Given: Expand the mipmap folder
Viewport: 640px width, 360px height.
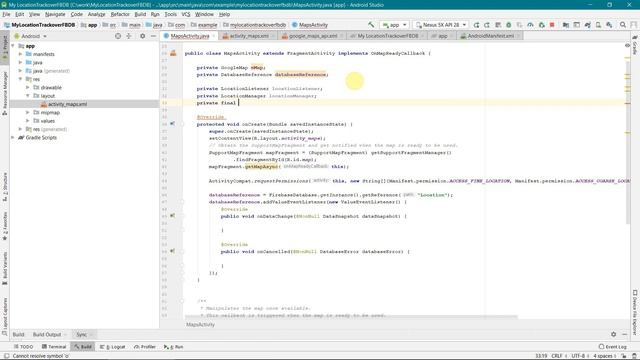Looking at the screenshot, I should pos(28,112).
